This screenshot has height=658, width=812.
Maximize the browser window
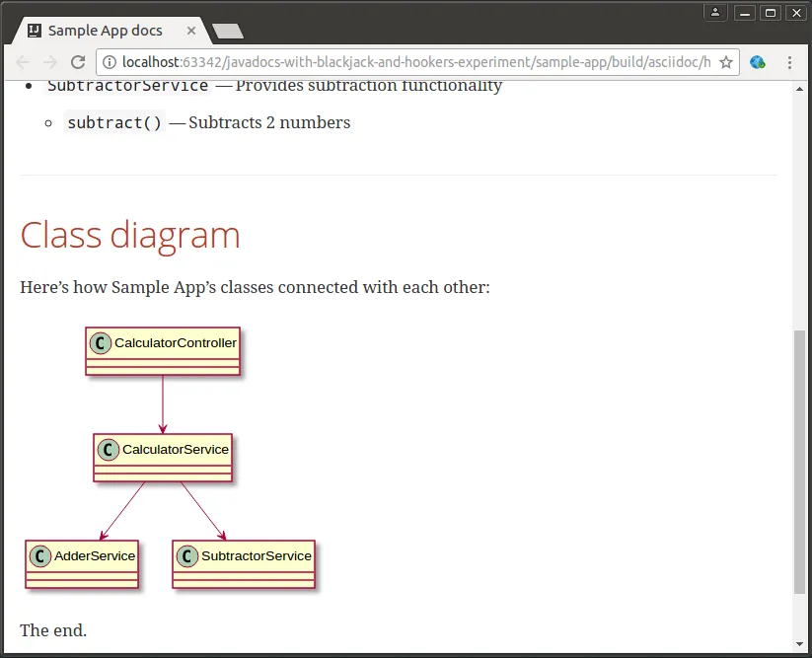771,12
